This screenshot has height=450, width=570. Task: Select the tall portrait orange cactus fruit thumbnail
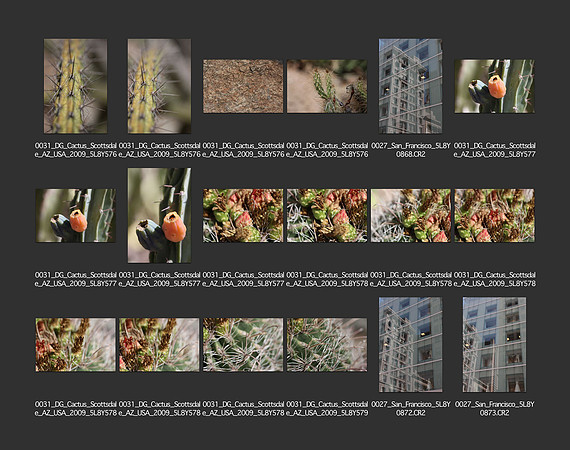point(159,215)
